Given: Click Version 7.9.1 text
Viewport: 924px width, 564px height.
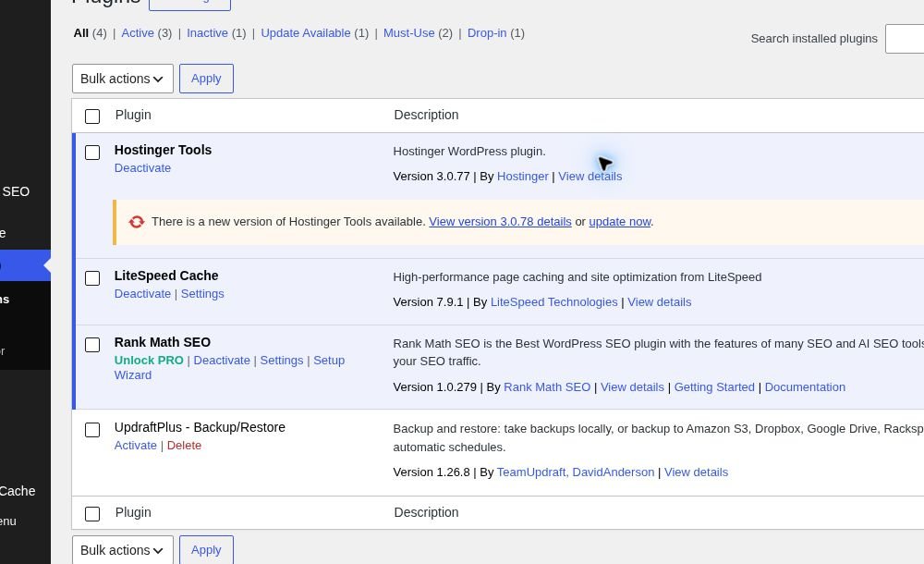Looking at the screenshot, I should 429,302.
